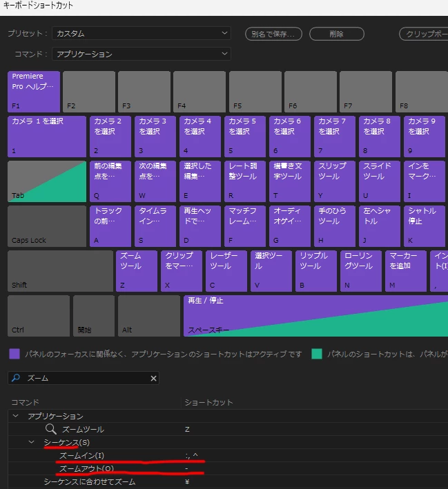Select the ズームツール command row
The width and height of the screenshot is (448, 489).
click(228, 429)
